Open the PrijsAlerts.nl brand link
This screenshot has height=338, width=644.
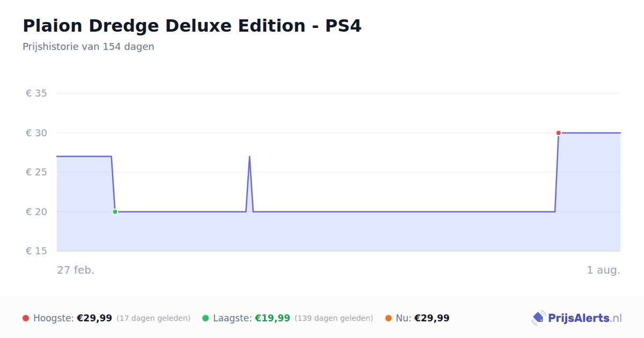click(577, 318)
